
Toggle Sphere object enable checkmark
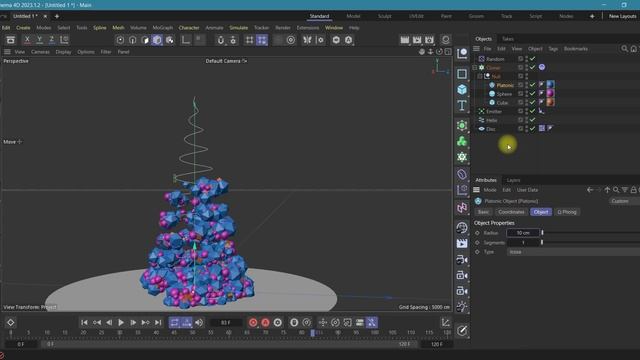pyautogui.click(x=532, y=93)
